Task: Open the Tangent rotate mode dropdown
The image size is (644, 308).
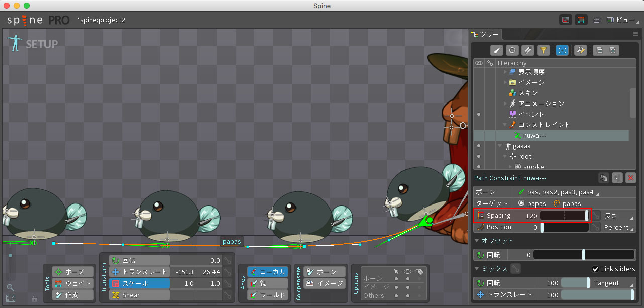Action: [x=613, y=283]
